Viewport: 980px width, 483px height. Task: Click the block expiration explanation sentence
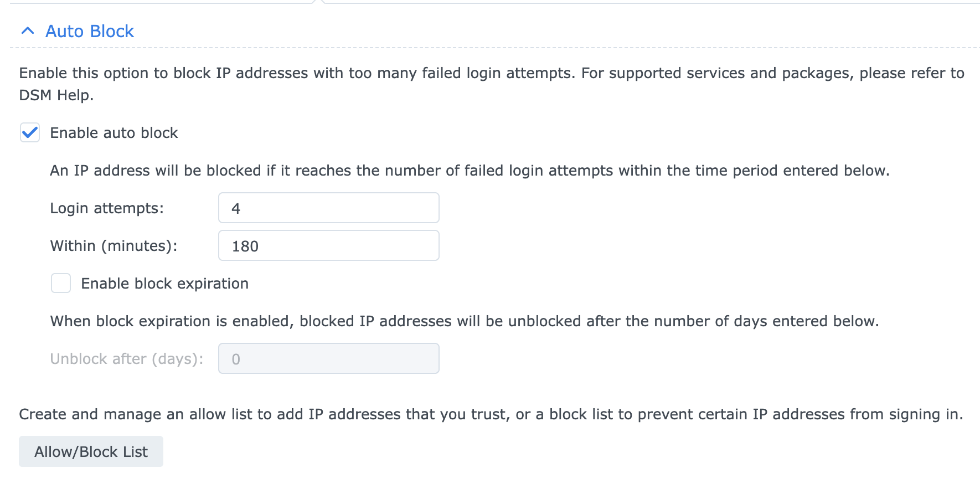coord(465,321)
